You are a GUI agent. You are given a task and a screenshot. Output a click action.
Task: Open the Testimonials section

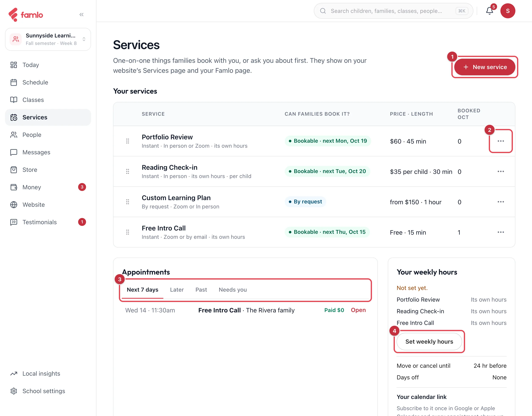click(x=48, y=222)
